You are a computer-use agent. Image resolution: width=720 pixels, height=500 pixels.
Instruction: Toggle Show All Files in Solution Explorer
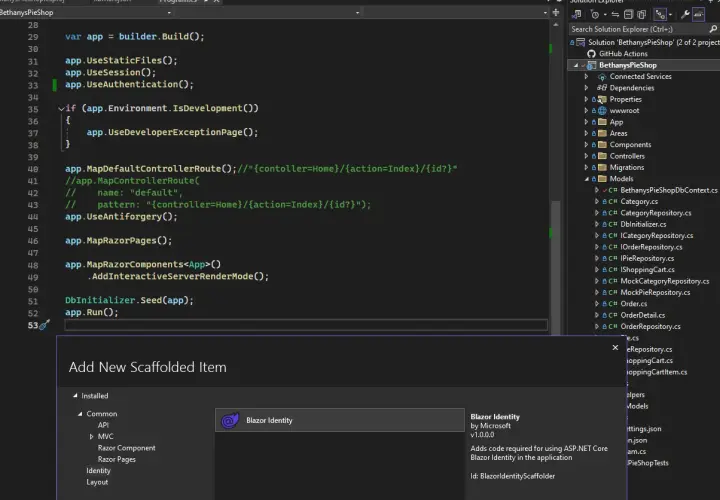641,15
